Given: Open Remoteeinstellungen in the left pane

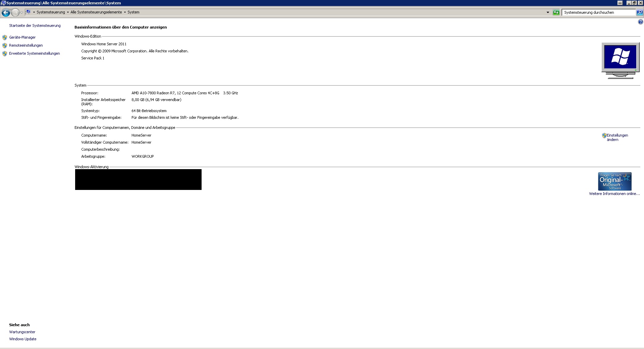Looking at the screenshot, I should (26, 46).
